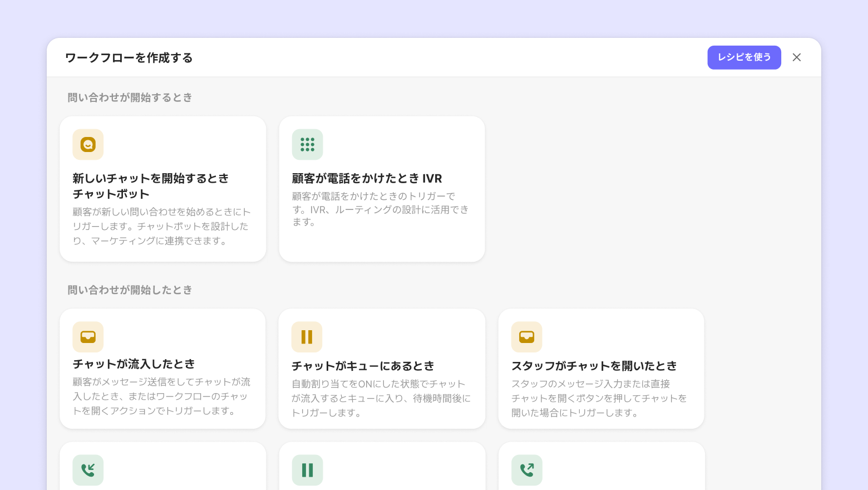This screenshot has width=868, height=490.
Task: Click the IVR card description text
Action: [381, 209]
